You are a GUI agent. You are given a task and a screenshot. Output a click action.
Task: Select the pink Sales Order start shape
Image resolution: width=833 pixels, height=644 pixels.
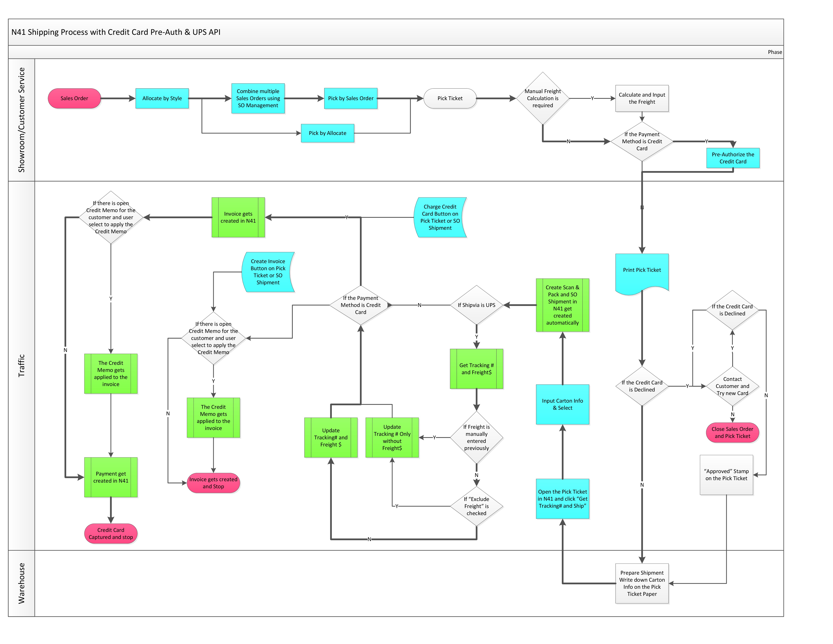click(74, 98)
